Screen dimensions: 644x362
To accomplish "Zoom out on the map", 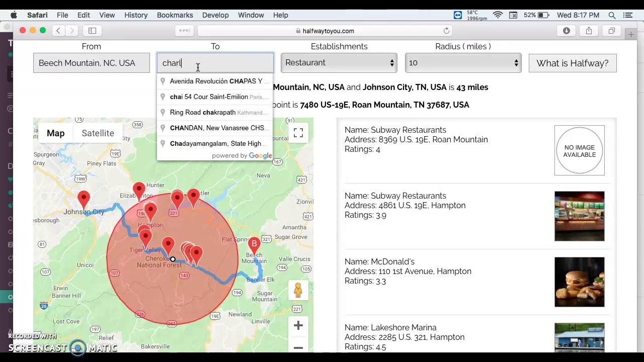I will pyautogui.click(x=298, y=347).
